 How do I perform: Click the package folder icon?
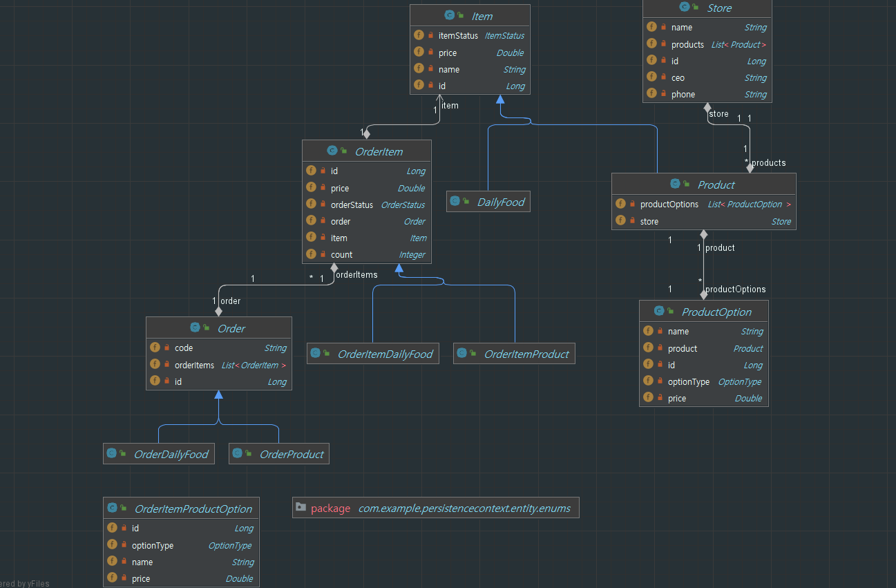tap(301, 507)
